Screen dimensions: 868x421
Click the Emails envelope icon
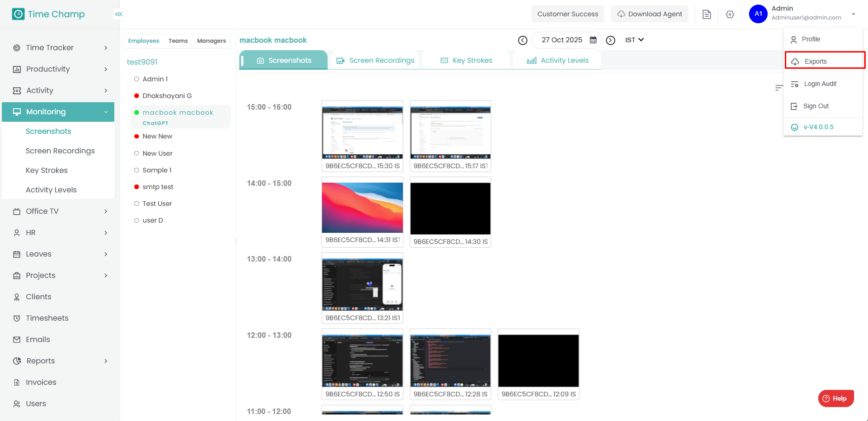click(17, 340)
